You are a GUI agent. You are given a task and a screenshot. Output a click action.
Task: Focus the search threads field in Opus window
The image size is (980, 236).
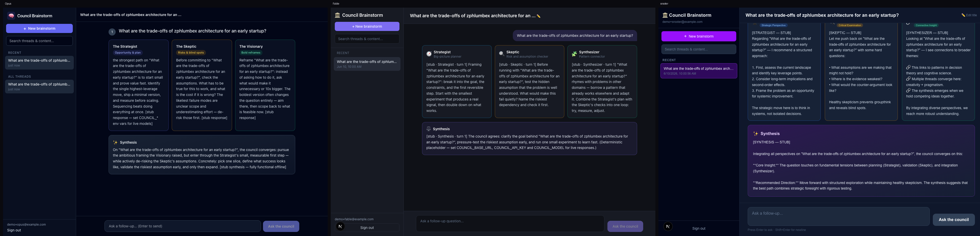(x=40, y=41)
